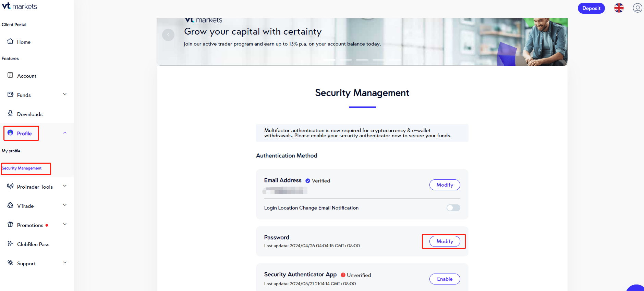This screenshot has height=291, width=644.
Task: Select Security Management submenu item
Action: (x=22, y=168)
